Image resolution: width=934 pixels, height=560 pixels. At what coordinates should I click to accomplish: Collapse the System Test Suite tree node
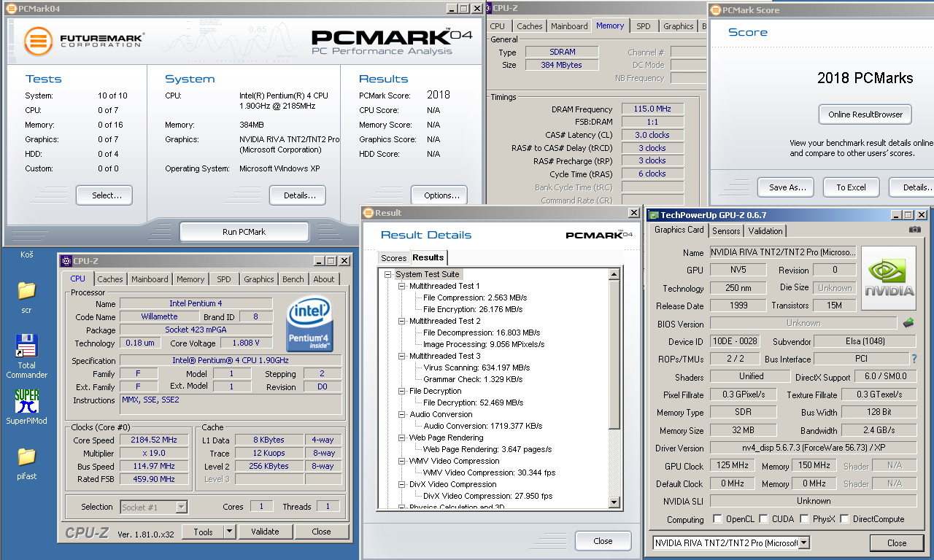388,275
